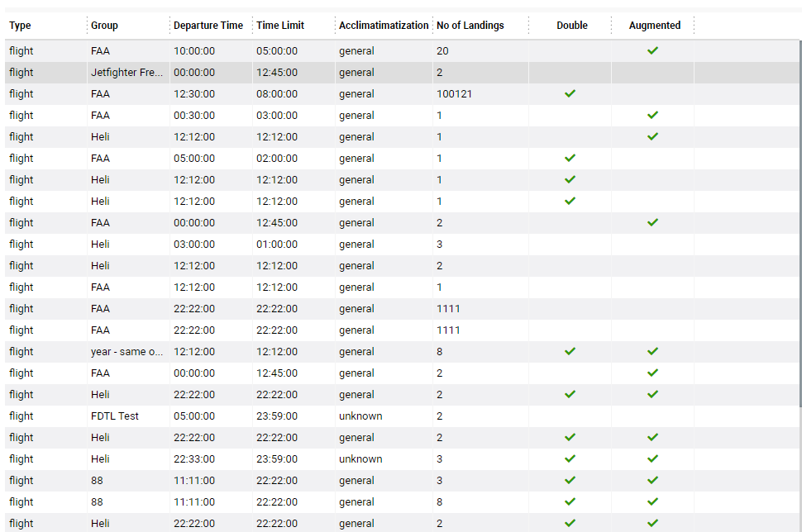Toggle the empty Augmented cell in the 100121 row
Viewport: 802px width, 532px height.
[x=652, y=93]
